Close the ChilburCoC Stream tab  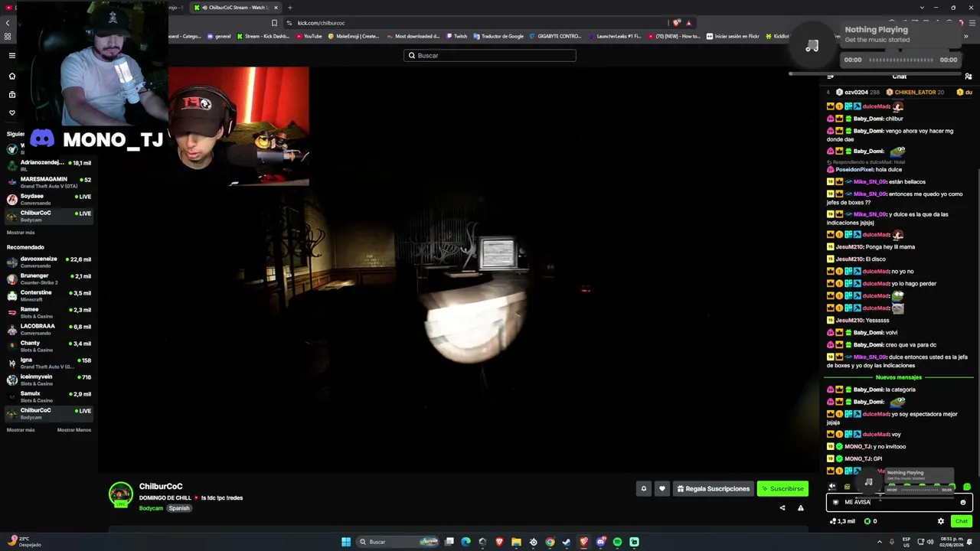pyautogui.click(x=276, y=8)
